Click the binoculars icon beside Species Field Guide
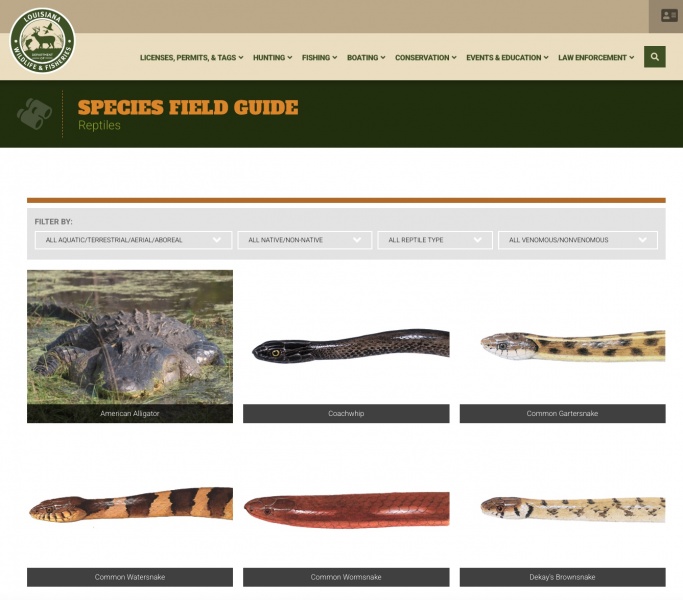This screenshot has width=683, height=600. pyautogui.click(x=34, y=114)
